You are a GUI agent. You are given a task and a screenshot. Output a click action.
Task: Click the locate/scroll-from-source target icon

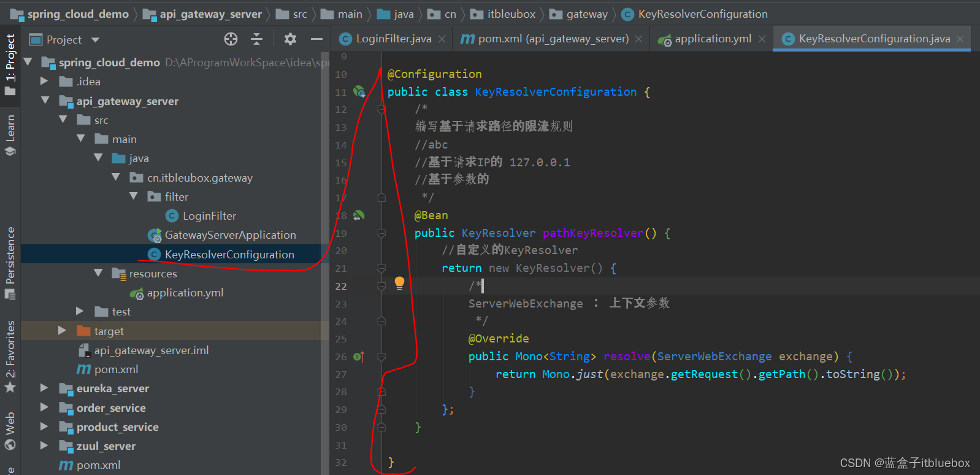click(x=231, y=39)
